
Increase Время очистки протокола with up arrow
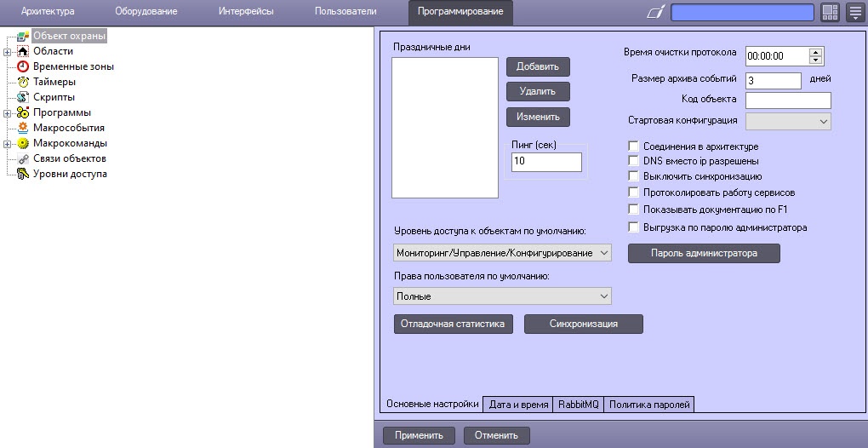point(817,52)
